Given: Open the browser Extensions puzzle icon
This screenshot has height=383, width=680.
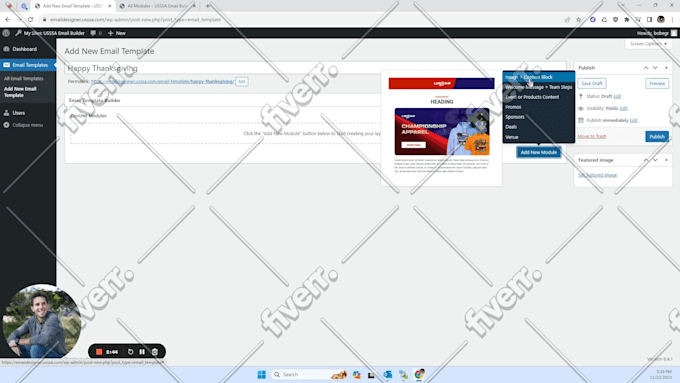Looking at the screenshot, I should pos(627,20).
